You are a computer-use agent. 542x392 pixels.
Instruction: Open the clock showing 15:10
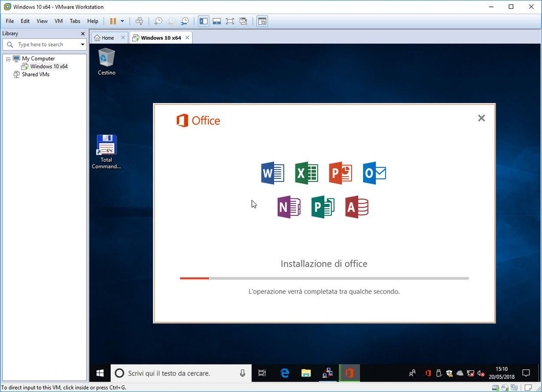tap(501, 373)
